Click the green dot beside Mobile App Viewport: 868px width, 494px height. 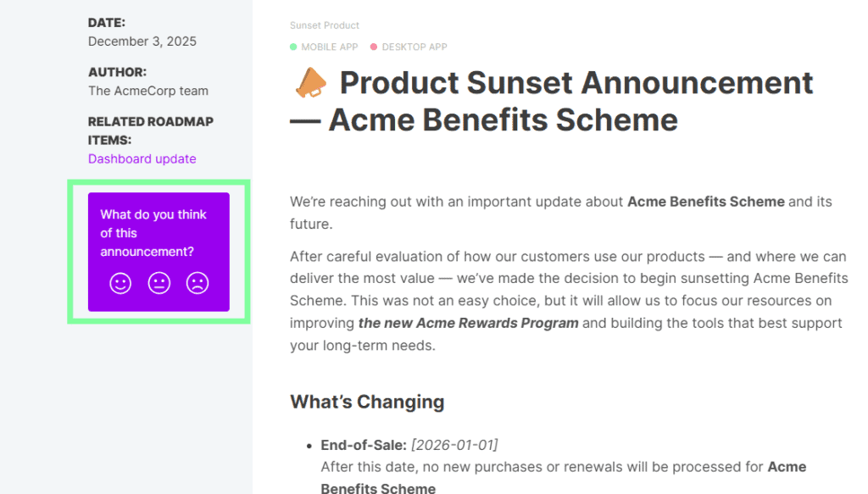(x=293, y=47)
